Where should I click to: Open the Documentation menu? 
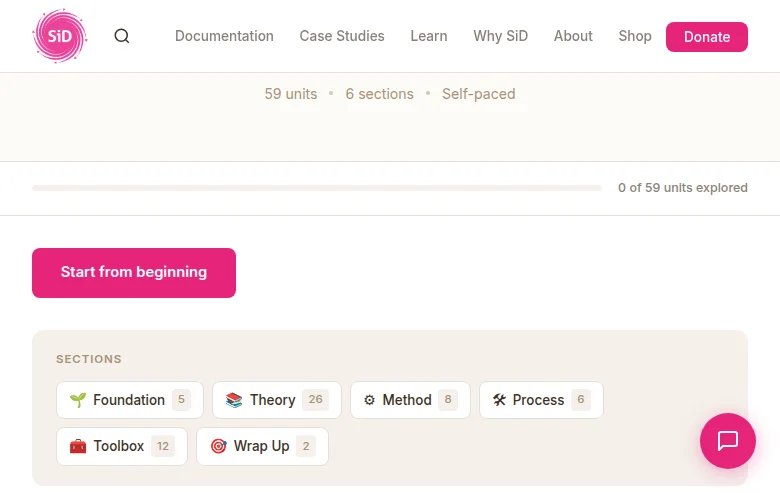[x=224, y=36]
